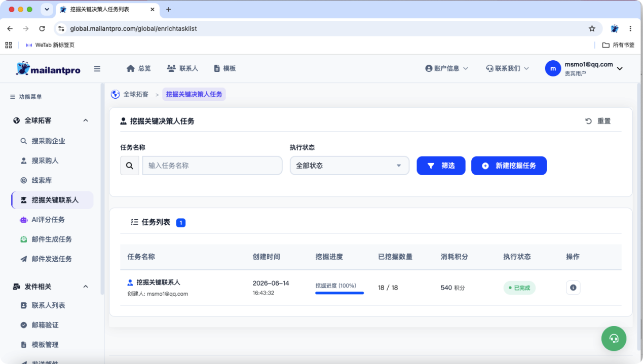The height and width of the screenshot is (364, 643).
Task: Expand the 联系我们 dropdown
Action: [x=508, y=68]
